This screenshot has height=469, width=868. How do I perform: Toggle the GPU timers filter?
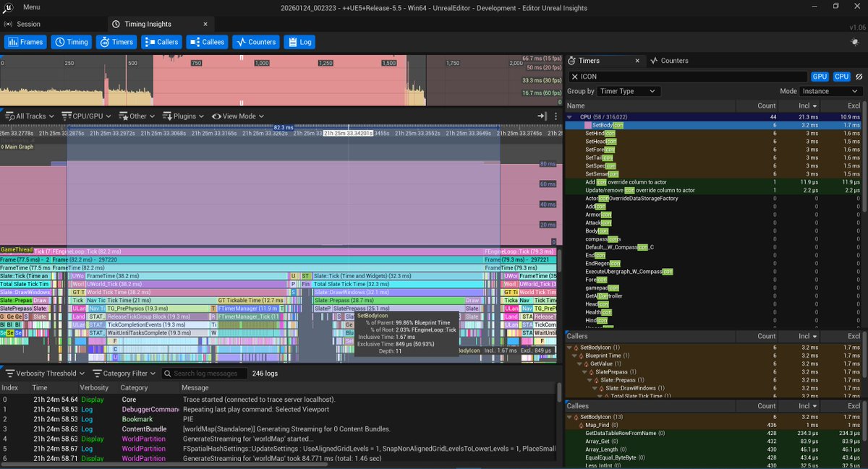tap(819, 77)
